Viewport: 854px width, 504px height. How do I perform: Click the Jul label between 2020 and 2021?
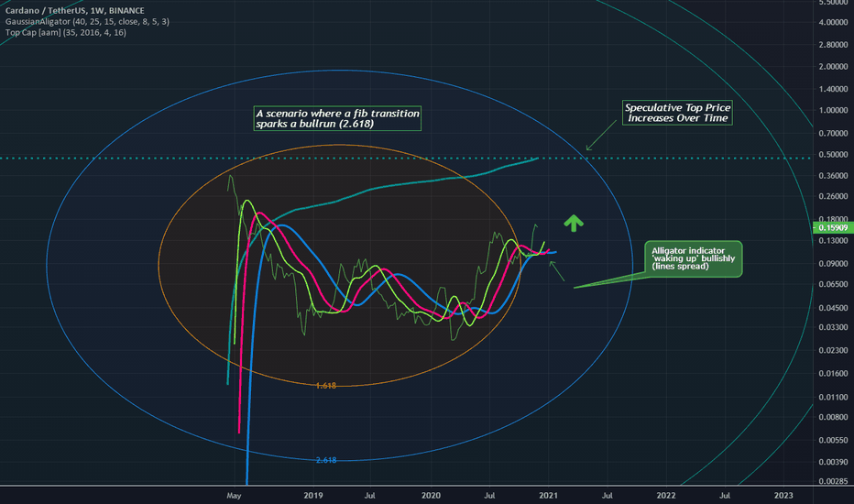(x=489, y=495)
